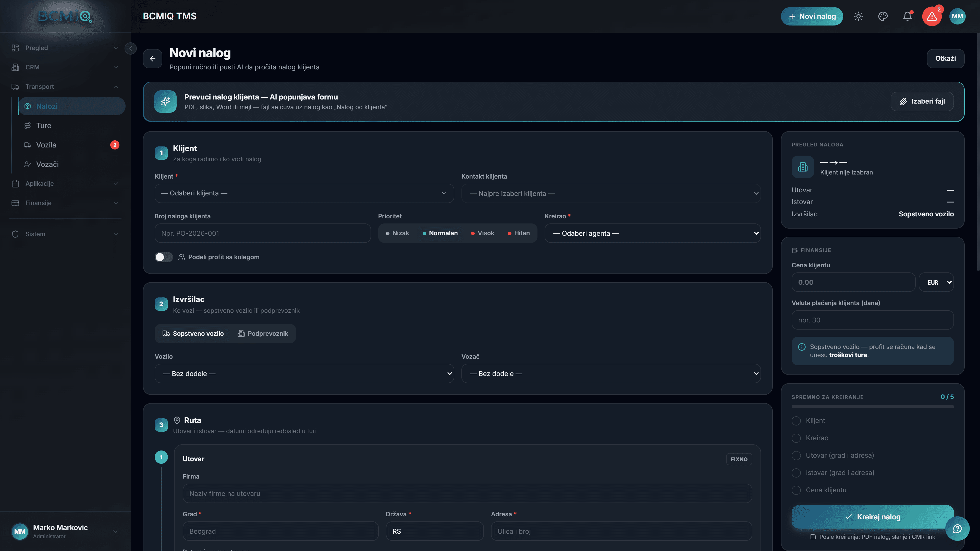
Task: Open the notifications bell
Action: click(907, 16)
